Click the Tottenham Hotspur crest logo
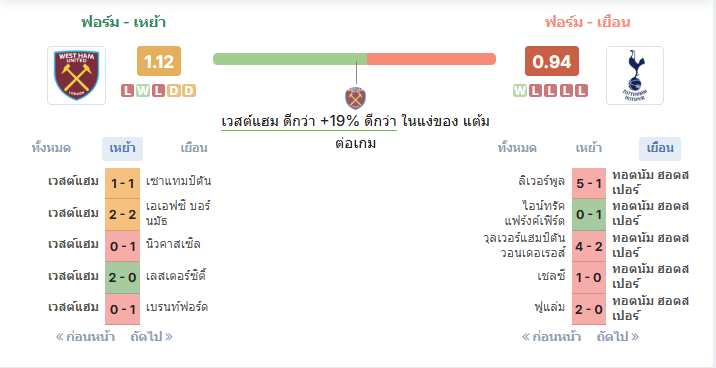The width and height of the screenshot is (716, 368). click(x=635, y=75)
